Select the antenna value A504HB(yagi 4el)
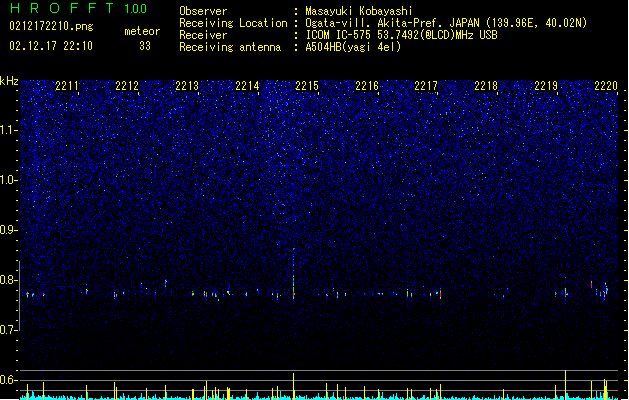This screenshot has height=400, width=629. click(353, 47)
